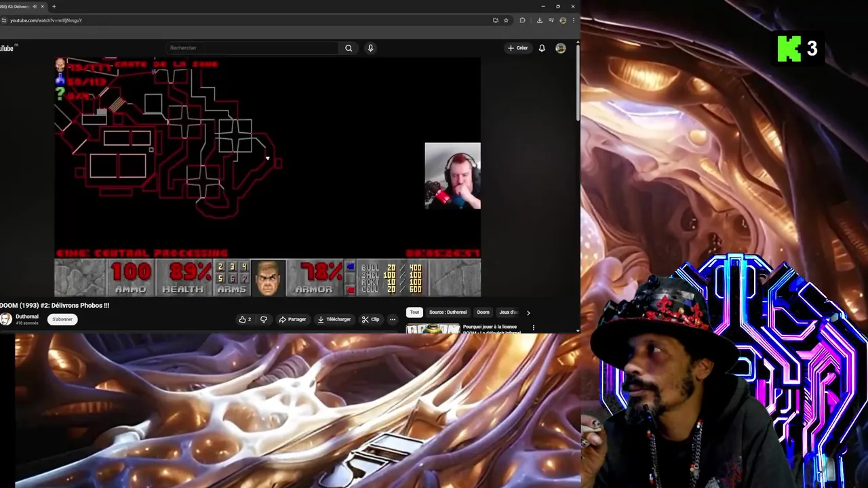This screenshot has height=488, width=868.
Task: Open the YouTube account avatar menu
Action: point(560,48)
